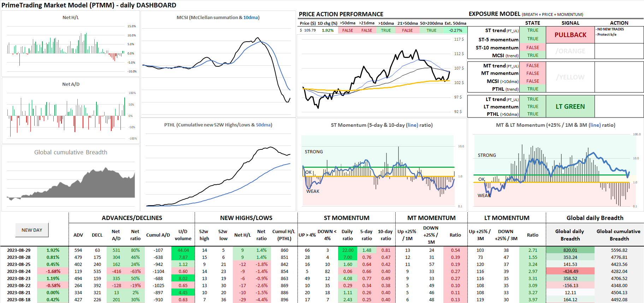The image size is (644, 303).
Task: Click 10-day ratio value 0.81
Action: click(x=386, y=250)
